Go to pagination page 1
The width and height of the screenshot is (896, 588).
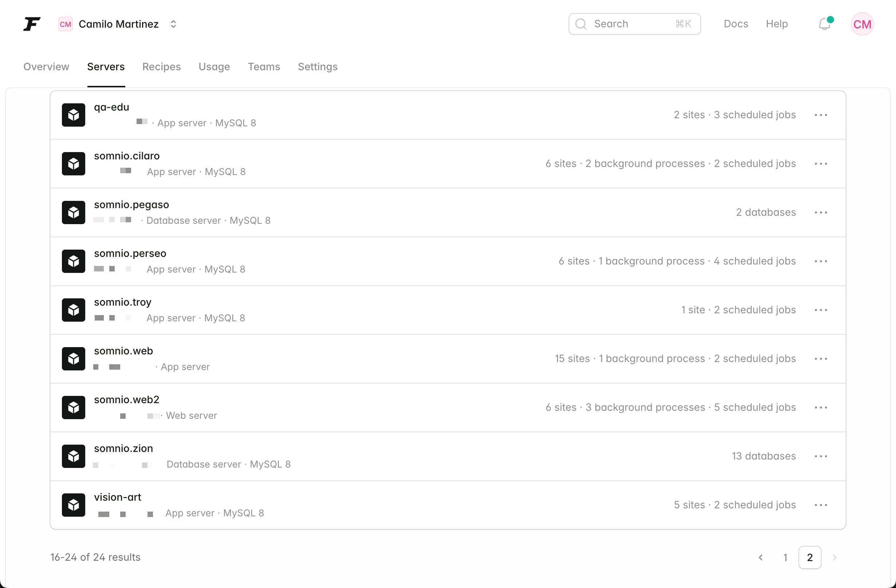(785, 557)
